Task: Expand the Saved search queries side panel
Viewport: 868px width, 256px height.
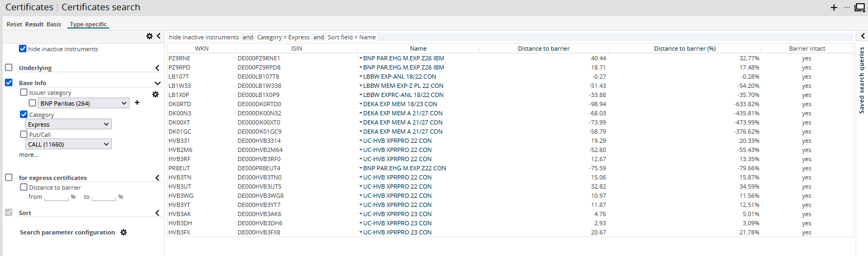Action: 863,36
